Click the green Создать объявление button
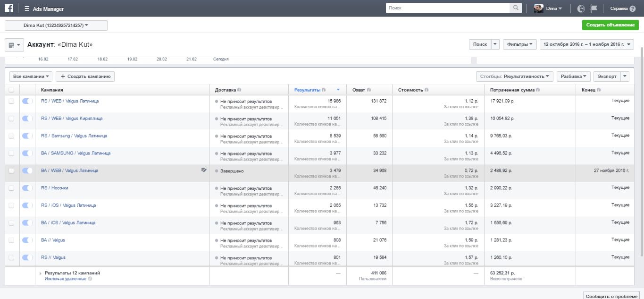Screen dimensions: 644x299 pyautogui.click(x=611, y=25)
